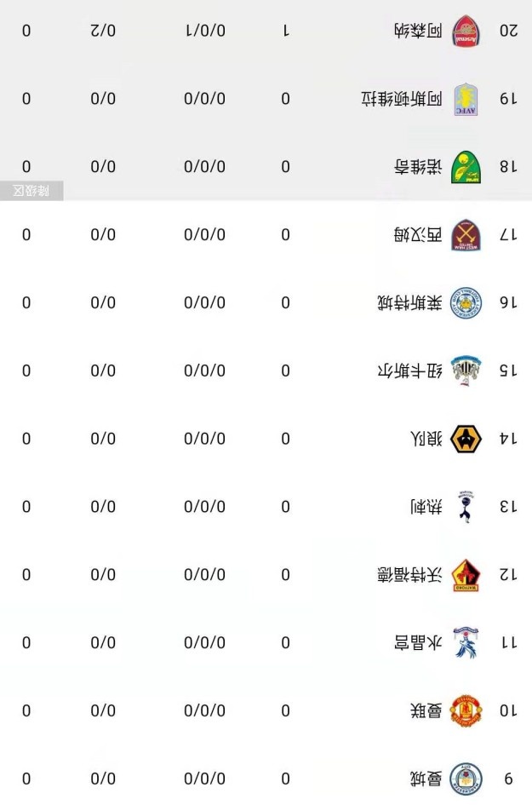
Task: Click the Wolves wolf-head logo
Action: tap(466, 439)
